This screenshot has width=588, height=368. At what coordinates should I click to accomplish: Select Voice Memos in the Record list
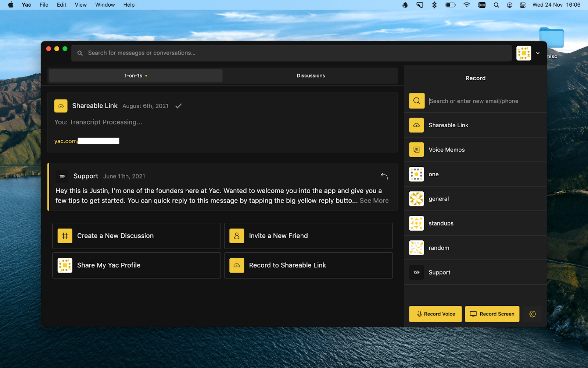(476, 150)
